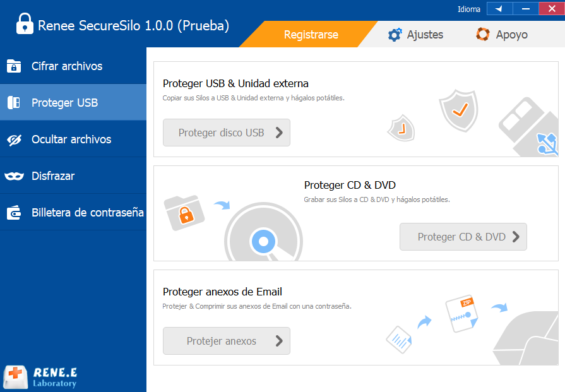Click the mask icon next to Disfrazar
The image size is (565, 392).
pos(15,176)
